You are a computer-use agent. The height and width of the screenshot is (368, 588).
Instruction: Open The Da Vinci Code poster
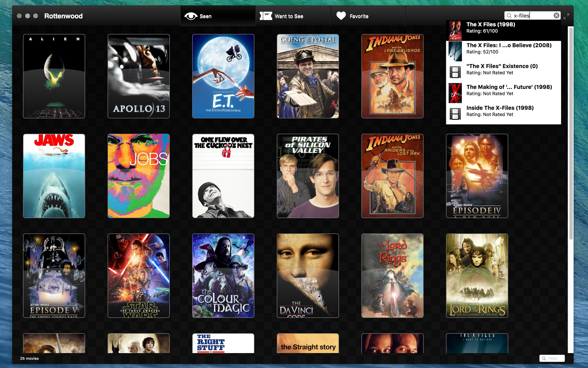point(308,276)
